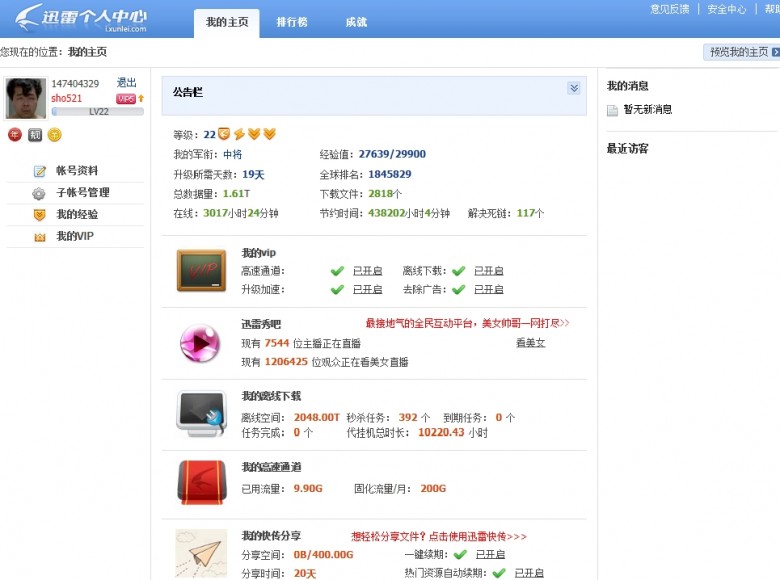Click 去除广告 已开启 status link

pyautogui.click(x=488, y=290)
